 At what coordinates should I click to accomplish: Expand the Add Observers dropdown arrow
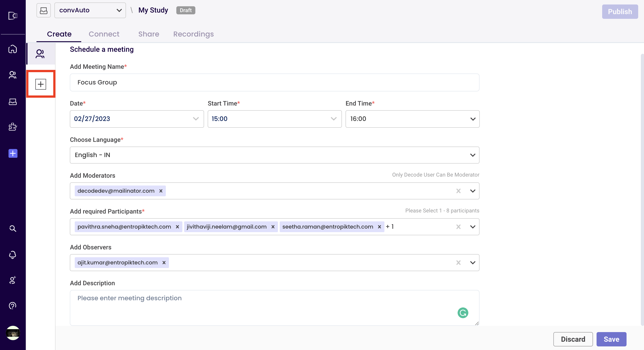pos(473,262)
